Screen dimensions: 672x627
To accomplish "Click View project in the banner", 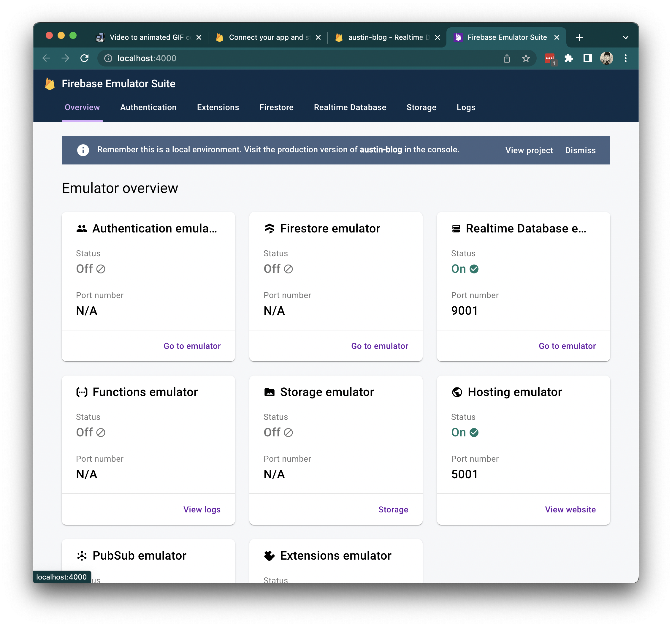I will coord(529,150).
